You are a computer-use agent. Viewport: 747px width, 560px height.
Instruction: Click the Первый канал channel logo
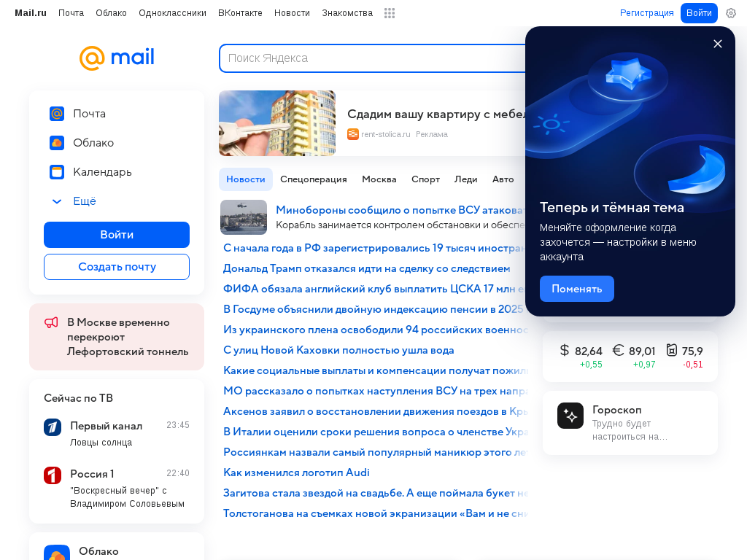pos(53,427)
